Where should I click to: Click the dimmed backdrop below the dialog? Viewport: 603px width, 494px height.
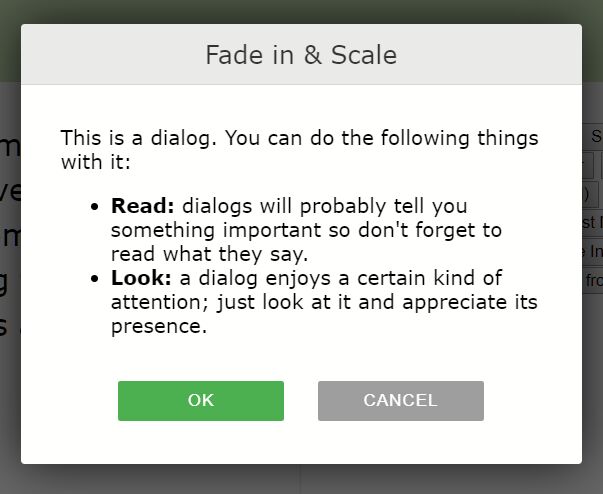(300, 480)
